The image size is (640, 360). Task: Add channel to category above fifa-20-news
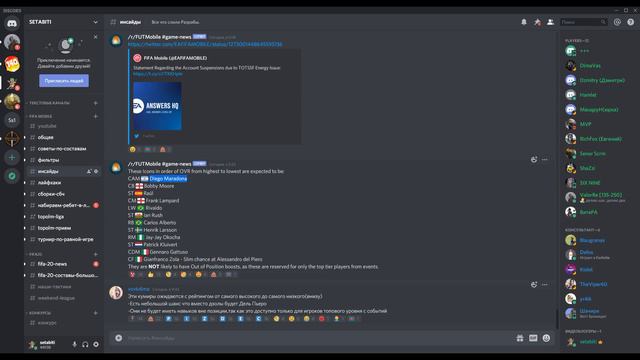96,254
